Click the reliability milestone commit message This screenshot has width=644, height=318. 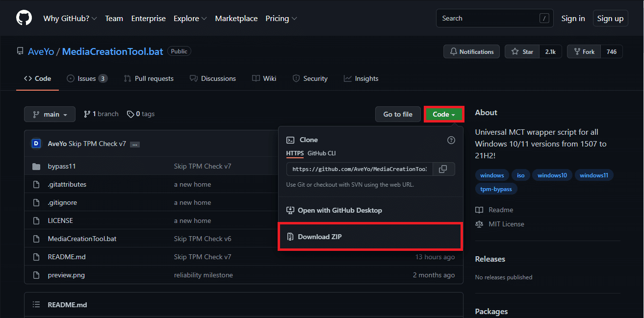[x=204, y=275]
